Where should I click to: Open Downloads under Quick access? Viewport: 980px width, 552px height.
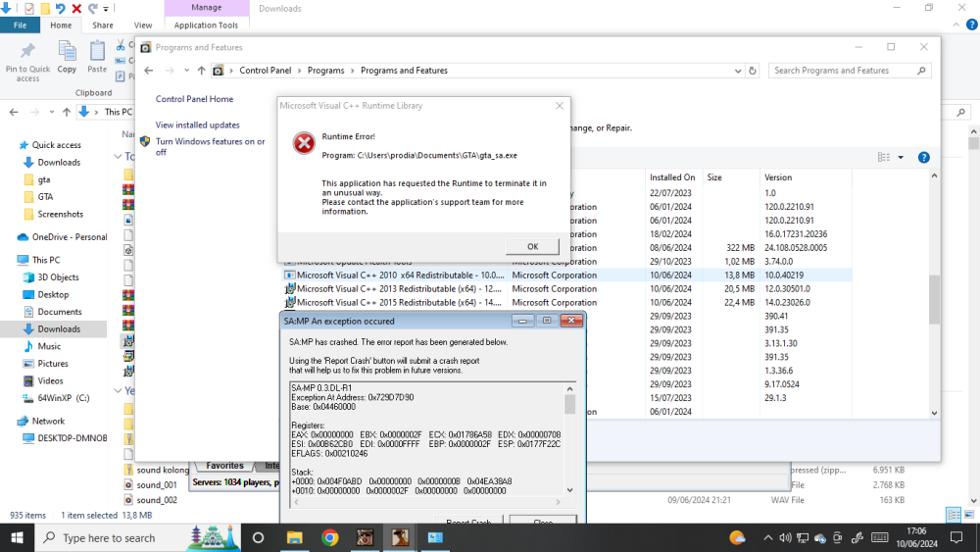(x=59, y=163)
